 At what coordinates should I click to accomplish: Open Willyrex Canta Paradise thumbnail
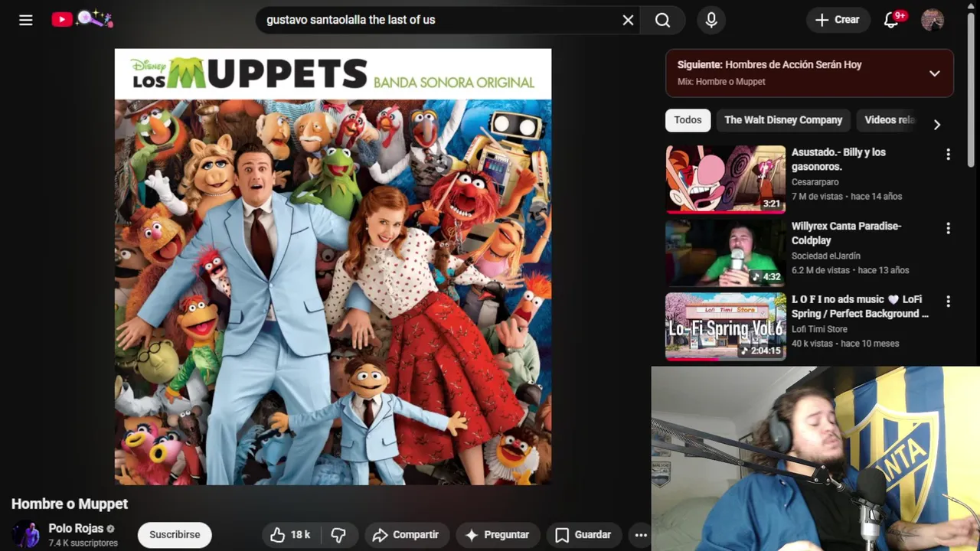point(725,253)
